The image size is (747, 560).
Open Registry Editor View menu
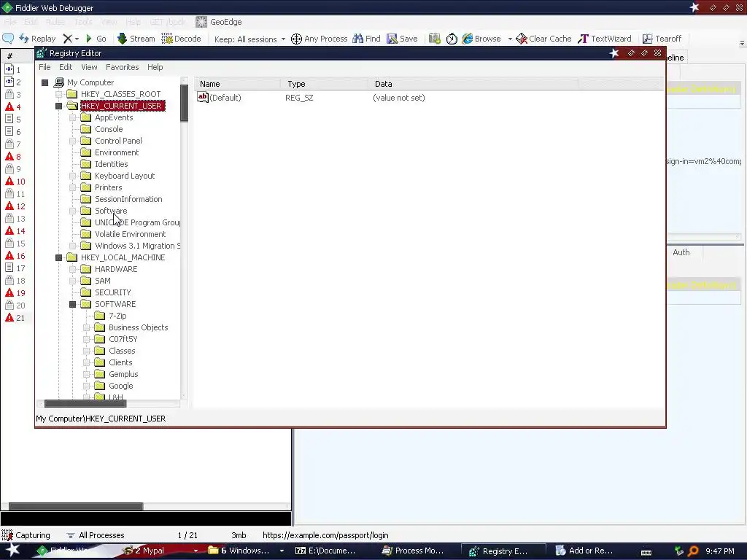pos(89,67)
